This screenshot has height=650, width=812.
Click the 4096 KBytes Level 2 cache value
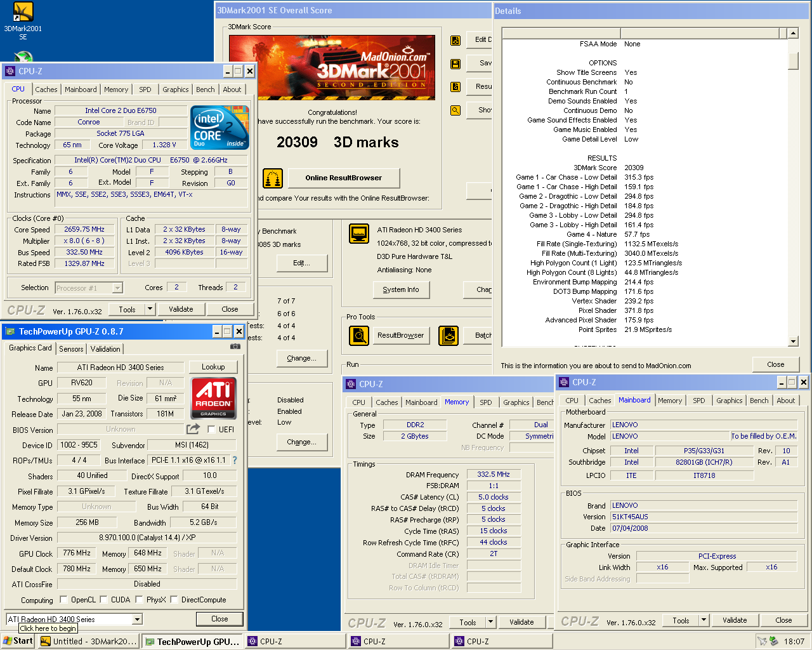[185, 252]
